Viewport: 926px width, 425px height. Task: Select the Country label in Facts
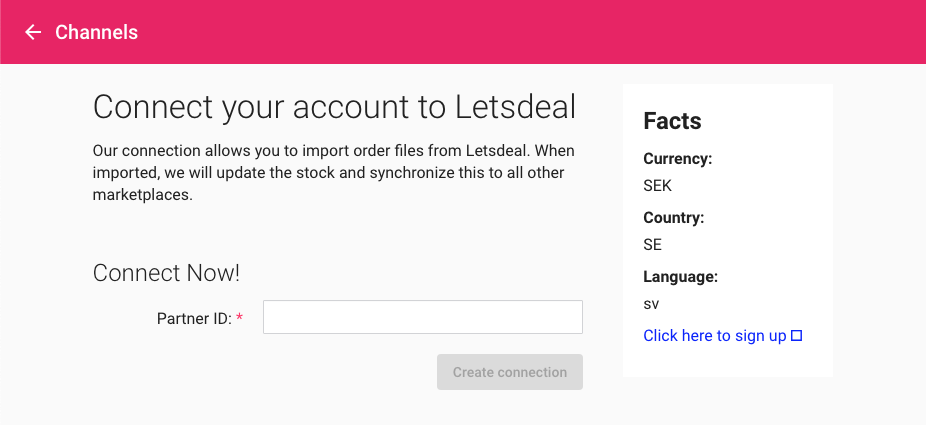674,218
